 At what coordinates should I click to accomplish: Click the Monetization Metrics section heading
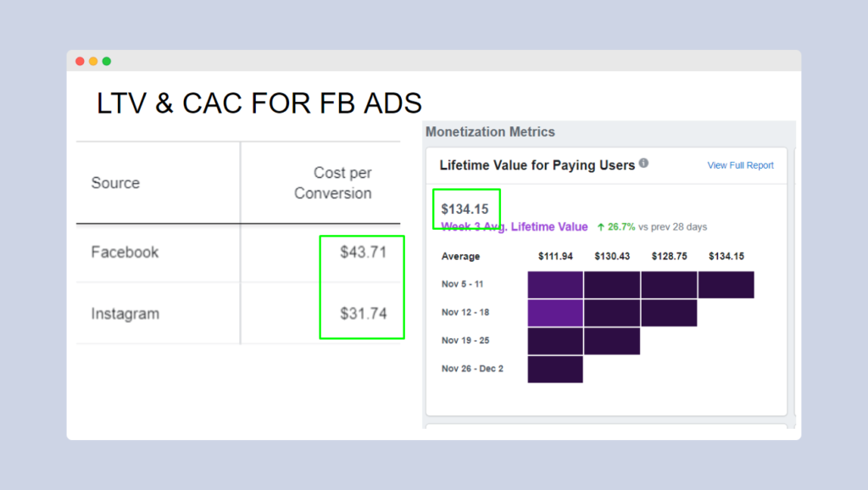pyautogui.click(x=490, y=131)
